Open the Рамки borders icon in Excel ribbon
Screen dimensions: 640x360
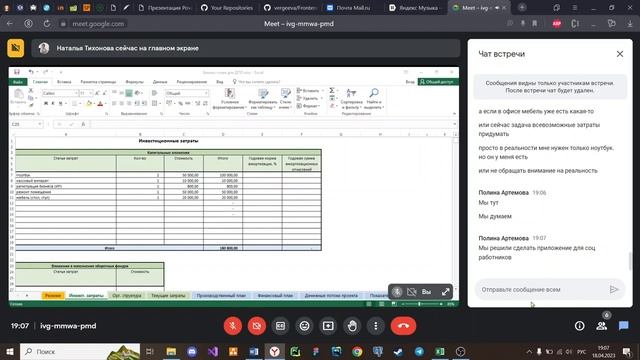(x=74, y=104)
